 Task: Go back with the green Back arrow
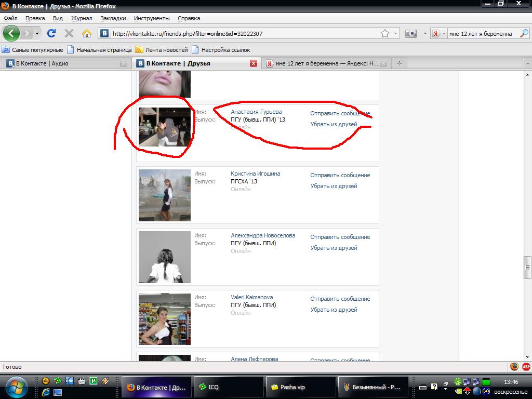pos(11,33)
